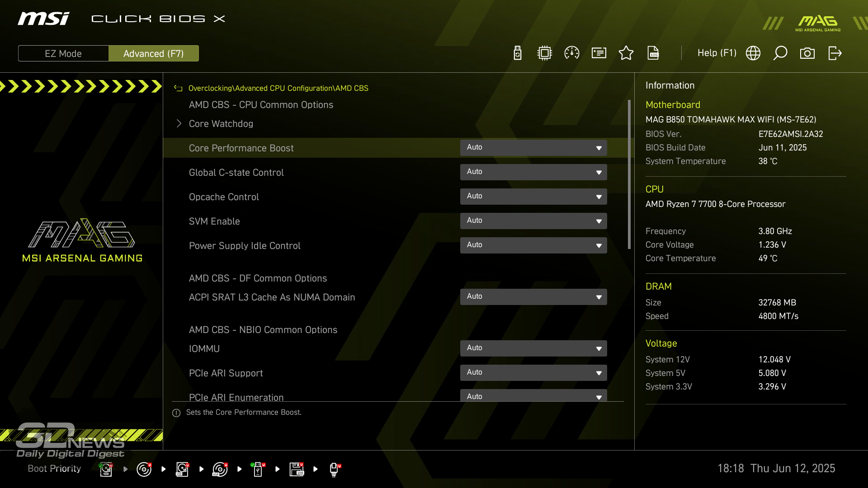
Task: Expand the Core Watchdog submenu
Action: pos(221,124)
